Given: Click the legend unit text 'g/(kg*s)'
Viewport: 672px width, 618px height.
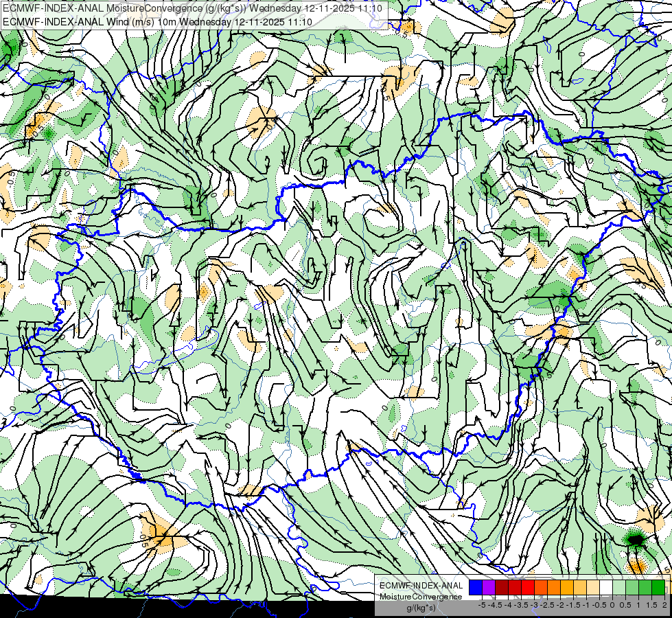Looking at the screenshot, I should coord(421,608).
